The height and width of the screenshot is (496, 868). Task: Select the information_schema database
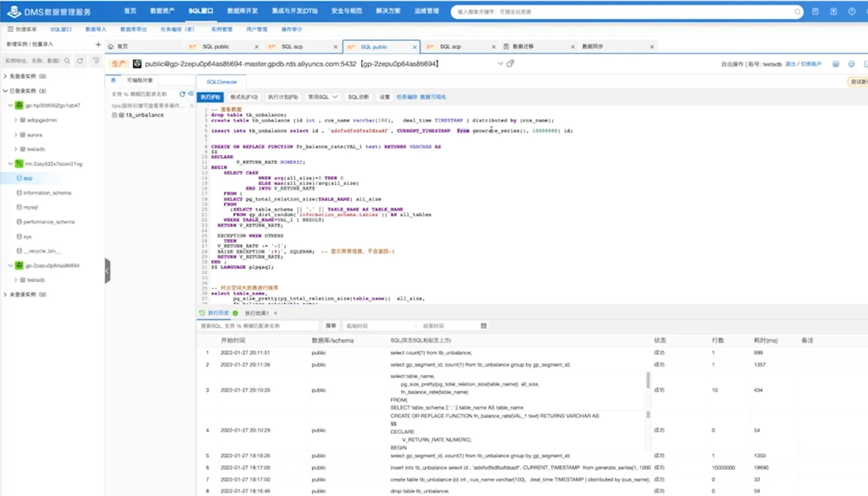coord(47,193)
